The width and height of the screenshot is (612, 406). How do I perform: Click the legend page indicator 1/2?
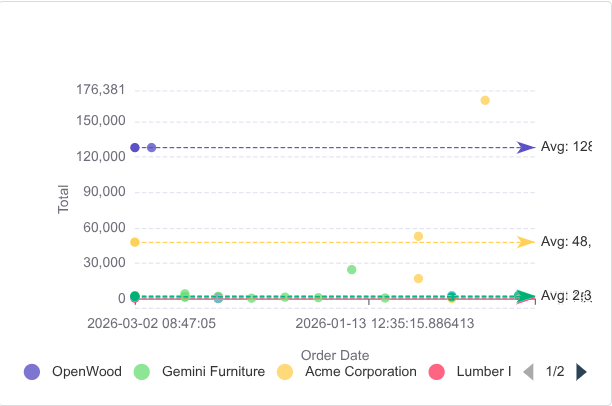555,372
